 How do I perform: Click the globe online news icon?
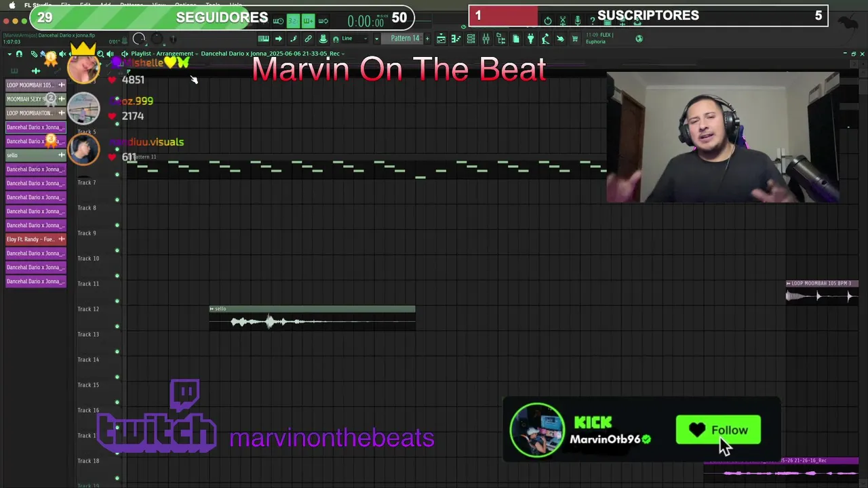[x=639, y=39]
